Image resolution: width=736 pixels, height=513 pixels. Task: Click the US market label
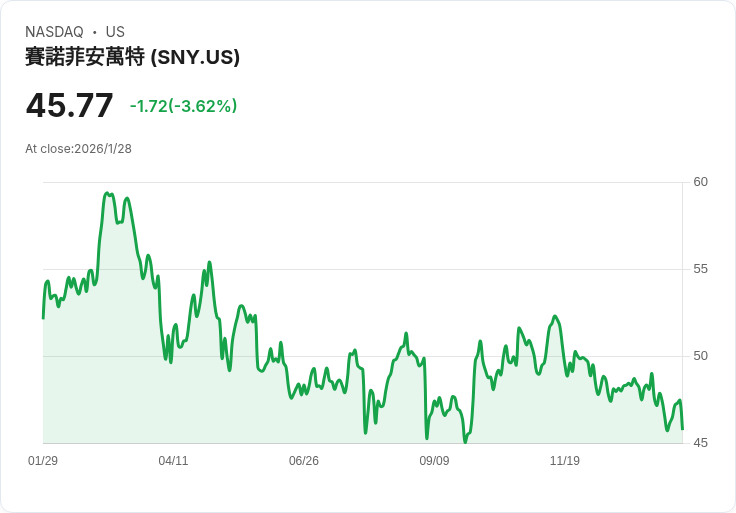click(x=115, y=32)
